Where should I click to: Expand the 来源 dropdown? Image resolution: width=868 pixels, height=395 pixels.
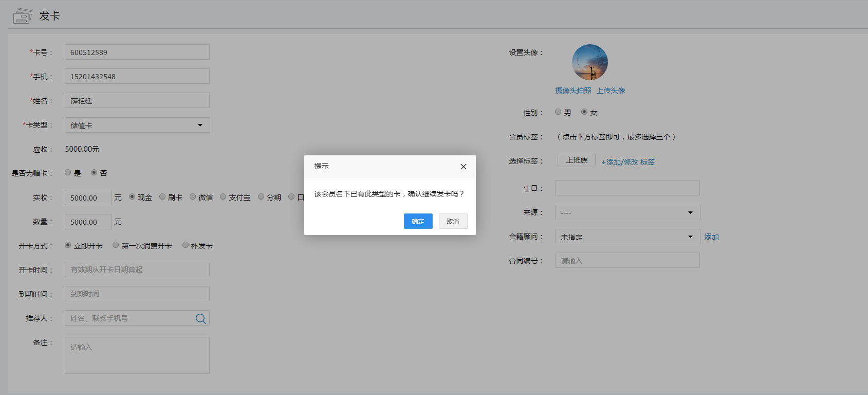click(x=627, y=212)
